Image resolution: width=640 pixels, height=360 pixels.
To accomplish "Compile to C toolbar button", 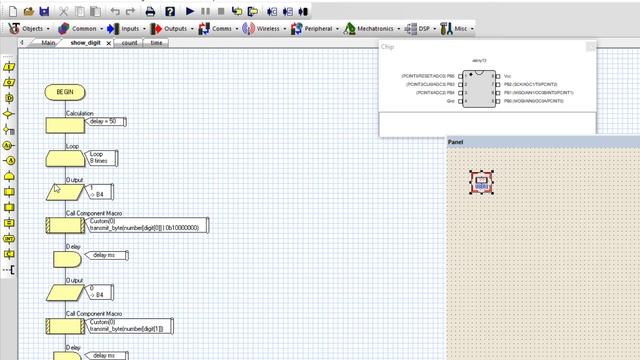I will (x=272, y=11).
